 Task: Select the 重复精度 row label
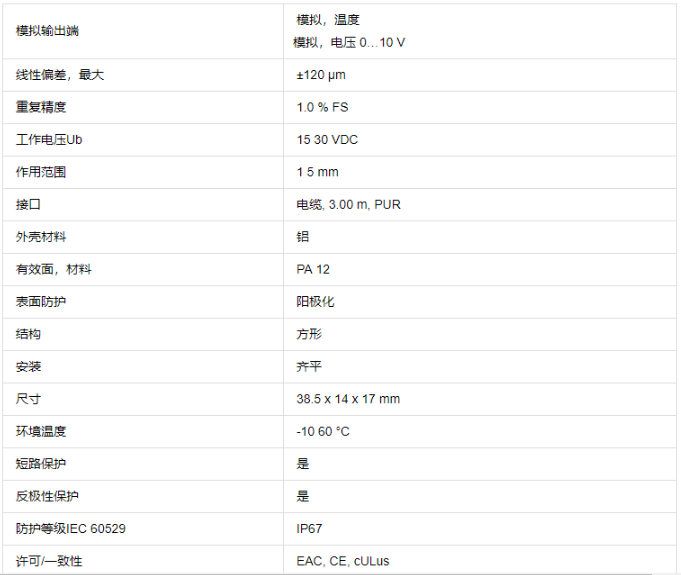41,107
